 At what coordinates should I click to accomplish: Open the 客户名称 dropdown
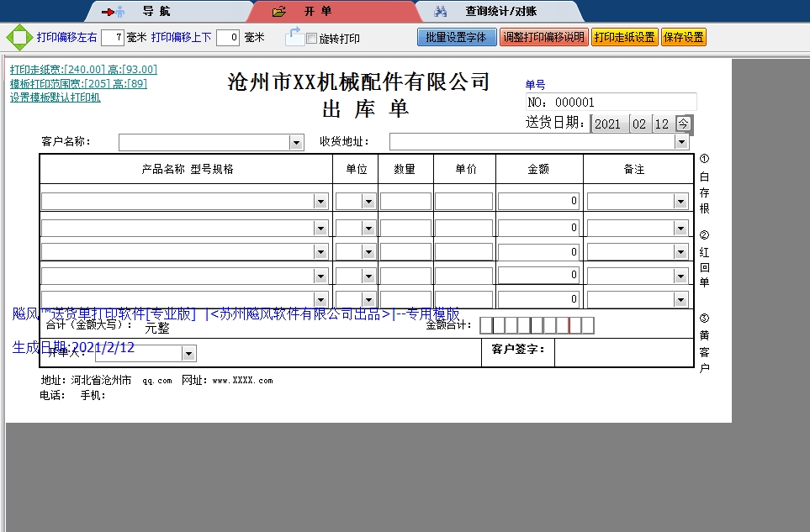point(296,143)
